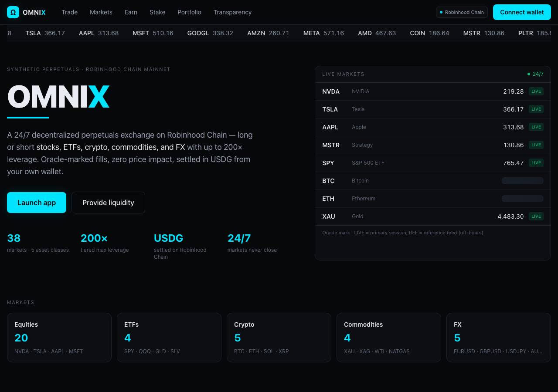Open the Commodities market category card
The image size is (558, 392).
point(389,338)
